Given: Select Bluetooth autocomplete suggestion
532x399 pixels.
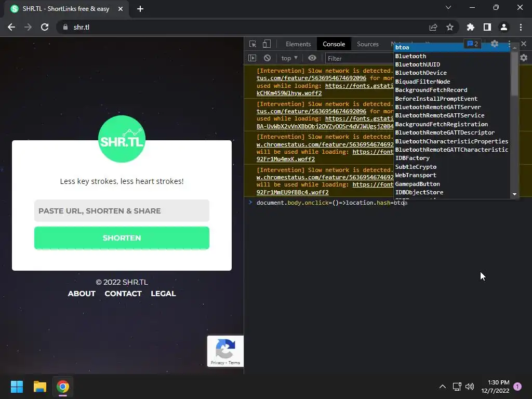Looking at the screenshot, I should coord(451,56).
